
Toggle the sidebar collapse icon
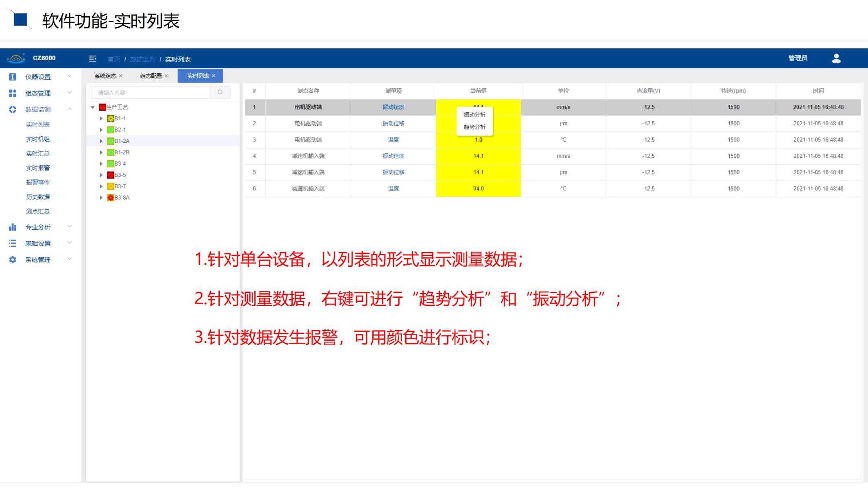[93, 59]
